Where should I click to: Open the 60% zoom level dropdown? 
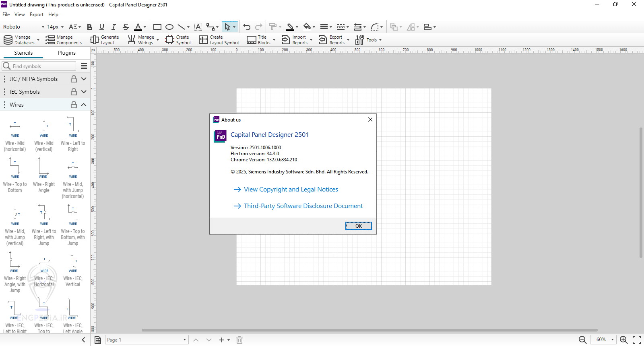coord(603,340)
